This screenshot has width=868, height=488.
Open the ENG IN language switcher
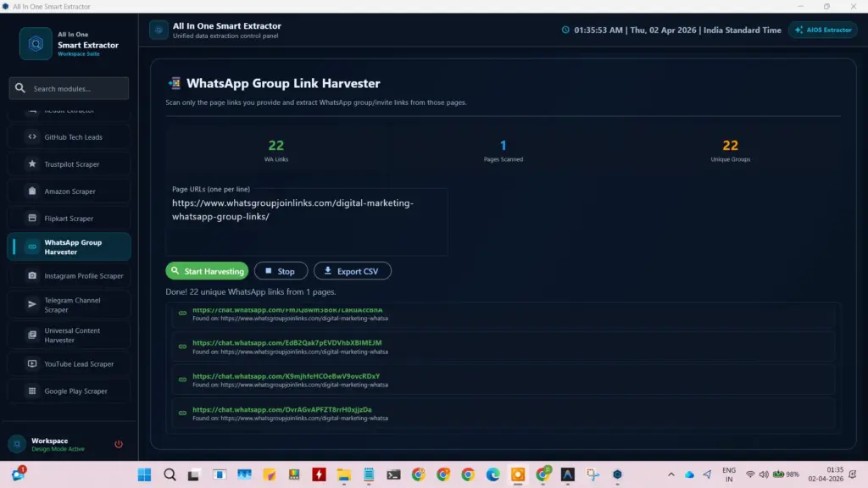[729, 474]
